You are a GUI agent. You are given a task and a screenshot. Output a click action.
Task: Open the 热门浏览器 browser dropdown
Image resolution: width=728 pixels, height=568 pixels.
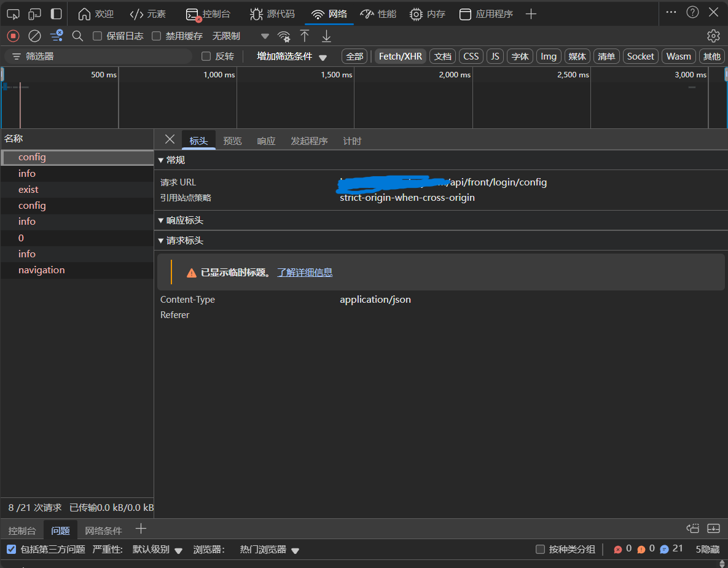click(x=269, y=550)
